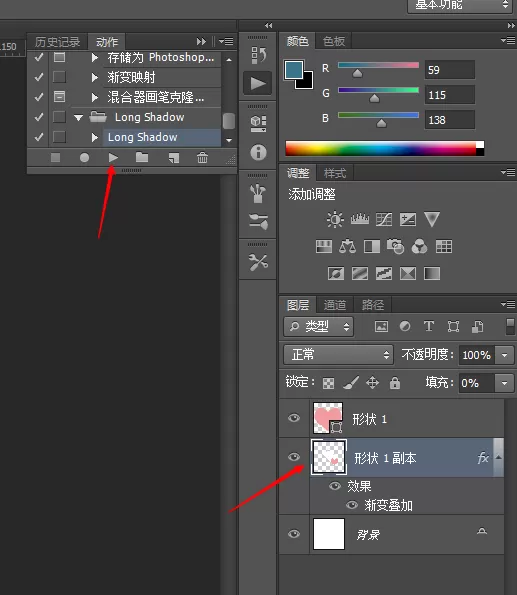
Task: Open the Brush settings dock icon
Action: point(258,221)
